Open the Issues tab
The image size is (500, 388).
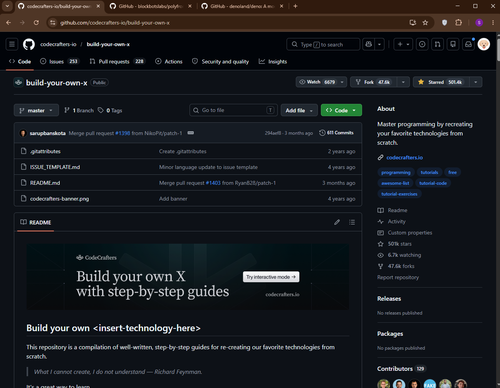click(x=59, y=61)
